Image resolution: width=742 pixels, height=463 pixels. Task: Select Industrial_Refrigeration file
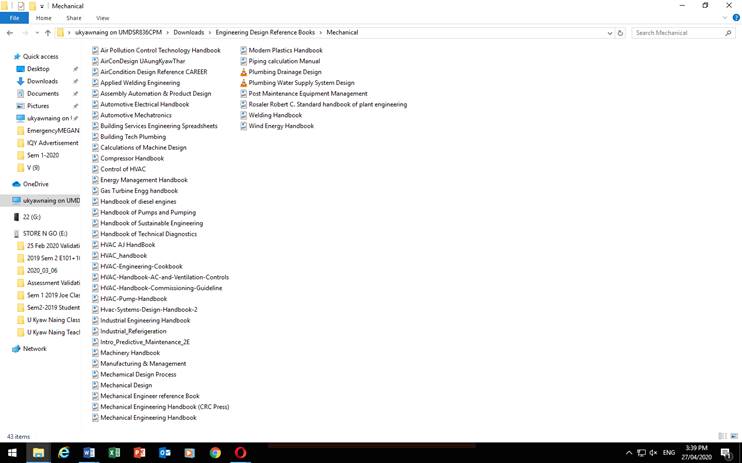click(133, 331)
